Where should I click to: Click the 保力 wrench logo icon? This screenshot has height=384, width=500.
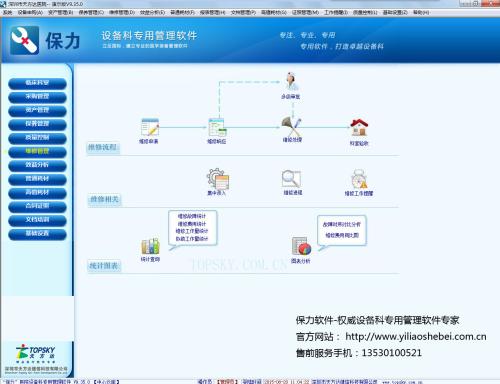point(25,41)
